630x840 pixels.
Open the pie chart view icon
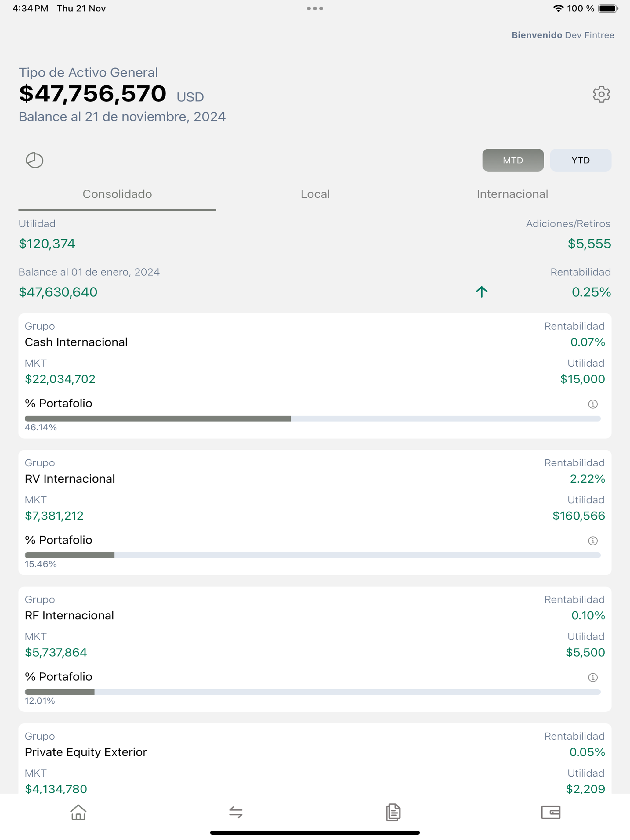tap(34, 160)
